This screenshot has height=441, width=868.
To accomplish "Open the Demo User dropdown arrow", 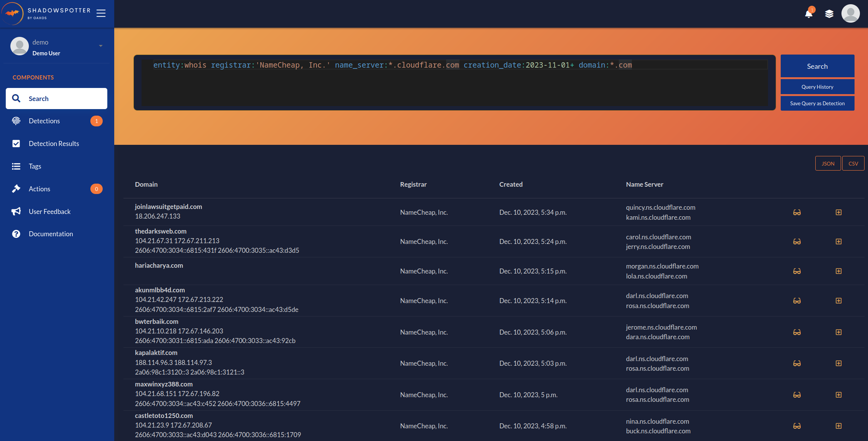I will (x=101, y=46).
